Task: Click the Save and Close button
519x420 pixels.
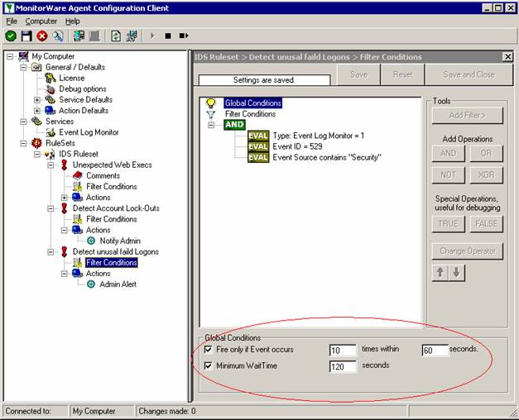Action: tap(469, 74)
